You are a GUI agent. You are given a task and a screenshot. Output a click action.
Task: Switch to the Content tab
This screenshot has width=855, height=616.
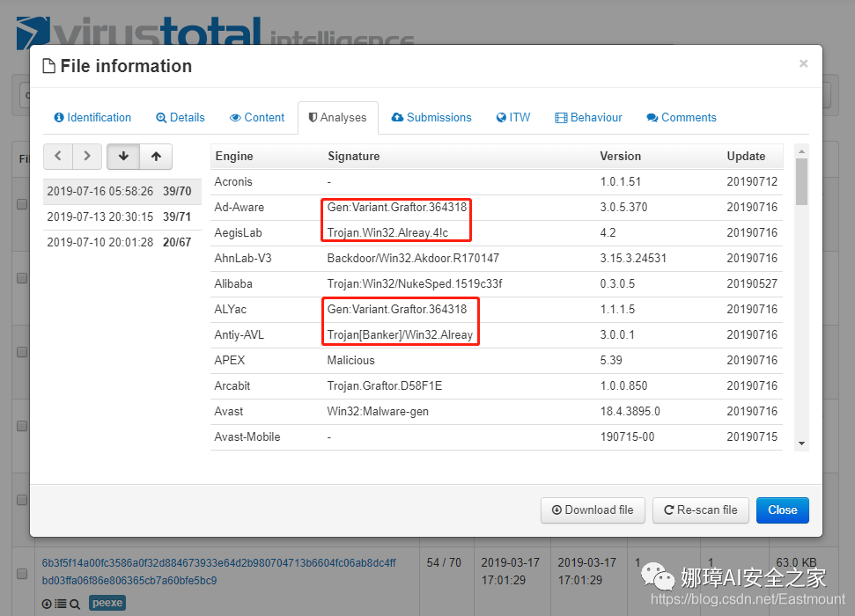pos(257,118)
